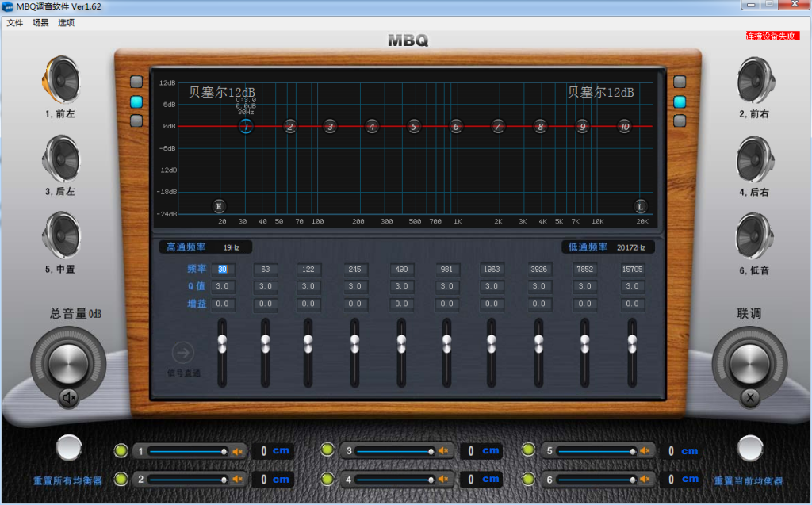
Task: Mute channel 1 using its speaker icon
Action: point(238,452)
